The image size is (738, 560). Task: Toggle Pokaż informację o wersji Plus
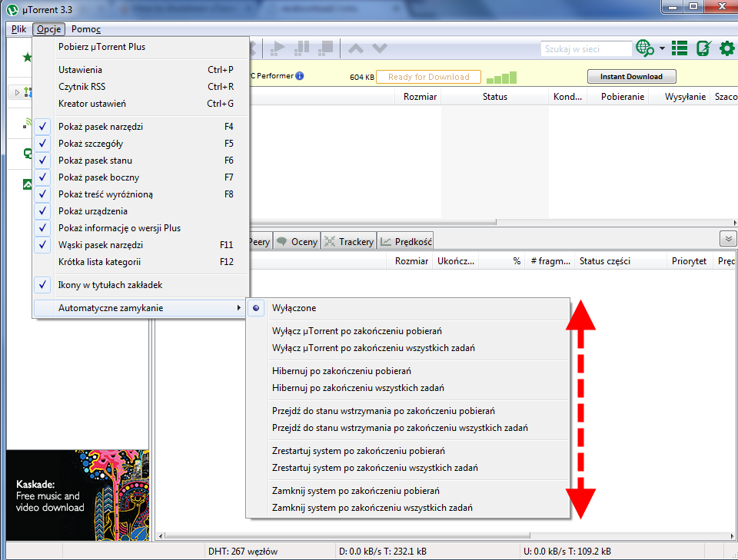(x=140, y=228)
